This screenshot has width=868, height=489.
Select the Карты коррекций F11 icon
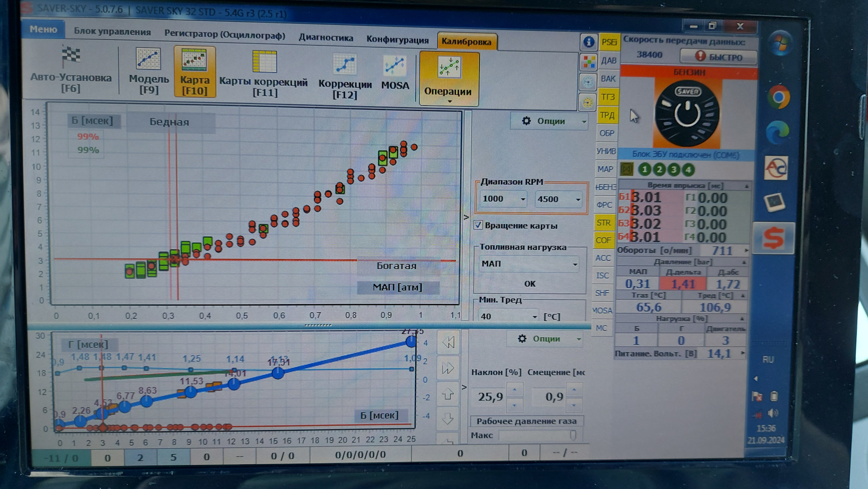[264, 62]
